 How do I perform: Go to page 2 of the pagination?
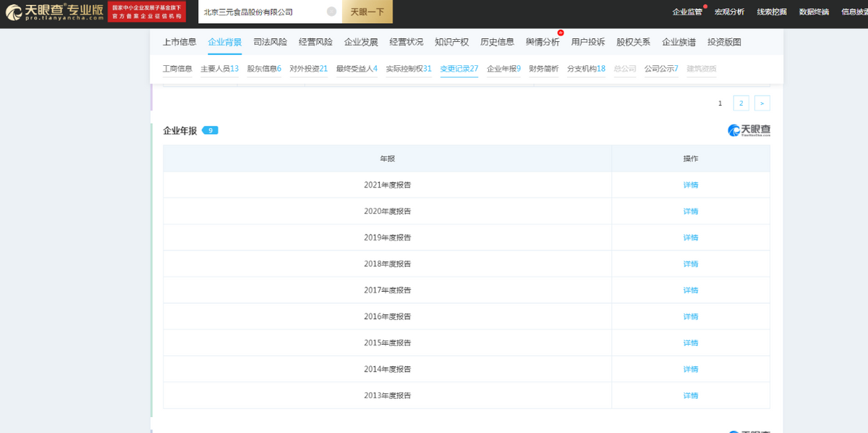(x=741, y=103)
